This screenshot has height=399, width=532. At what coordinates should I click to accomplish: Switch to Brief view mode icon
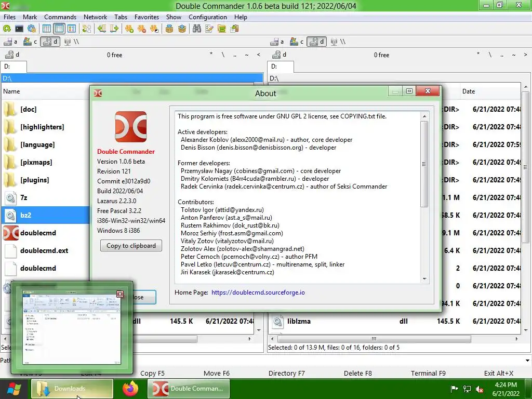point(47,29)
